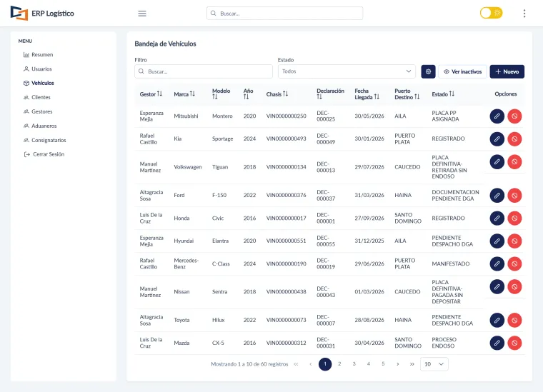Deactivate the Mazda CX-5 vehicle
Viewport: 543px width, 392px height.
[514, 343]
